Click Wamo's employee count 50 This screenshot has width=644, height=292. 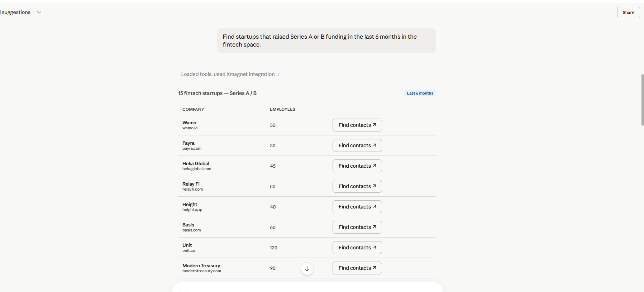[x=273, y=125]
